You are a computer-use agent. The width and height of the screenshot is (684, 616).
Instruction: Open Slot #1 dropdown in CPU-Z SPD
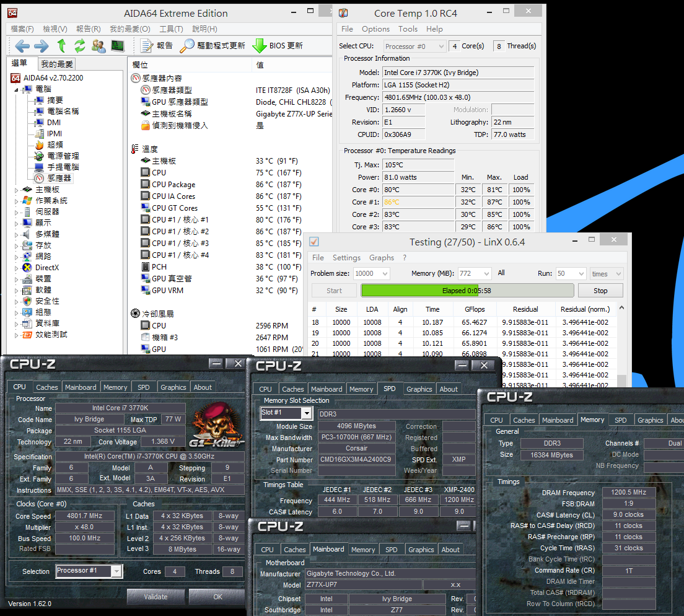[x=286, y=413]
